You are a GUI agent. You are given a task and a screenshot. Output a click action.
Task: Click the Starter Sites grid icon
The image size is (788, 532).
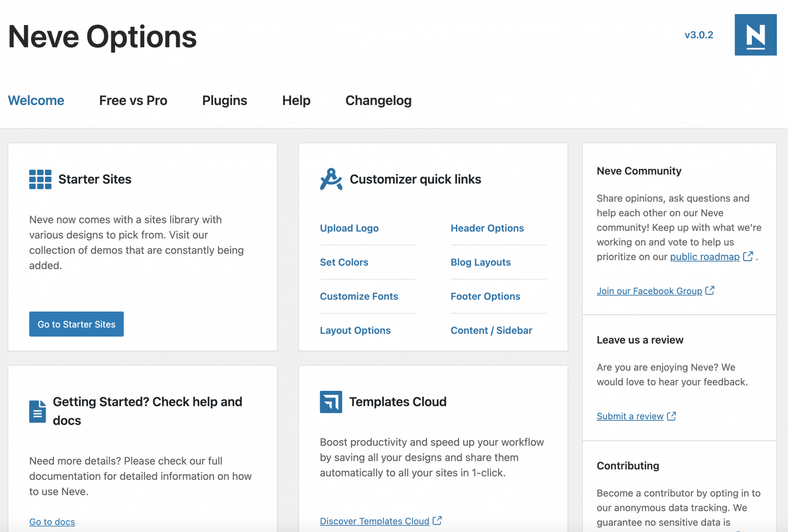(40, 179)
